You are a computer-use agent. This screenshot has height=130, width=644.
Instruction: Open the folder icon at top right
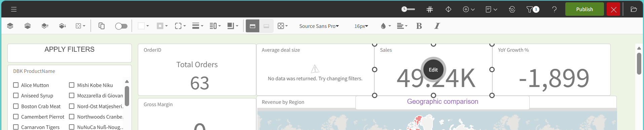[634, 9]
